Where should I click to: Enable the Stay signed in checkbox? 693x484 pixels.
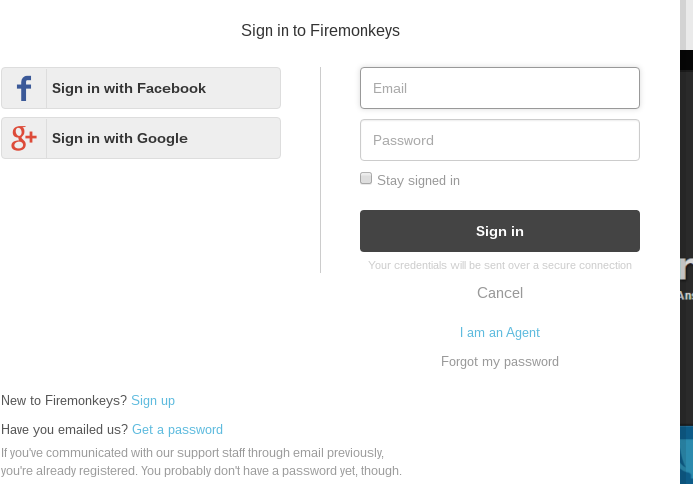pyautogui.click(x=366, y=178)
